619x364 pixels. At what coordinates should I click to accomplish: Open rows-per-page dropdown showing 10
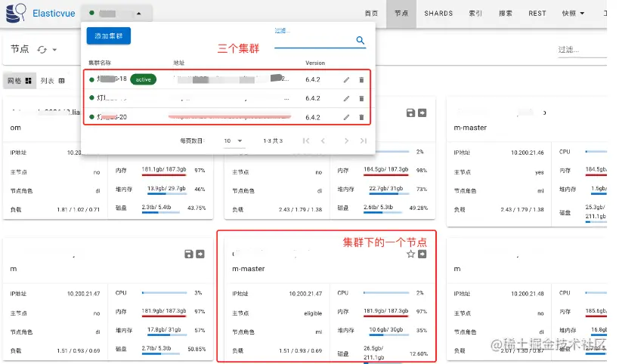click(233, 140)
